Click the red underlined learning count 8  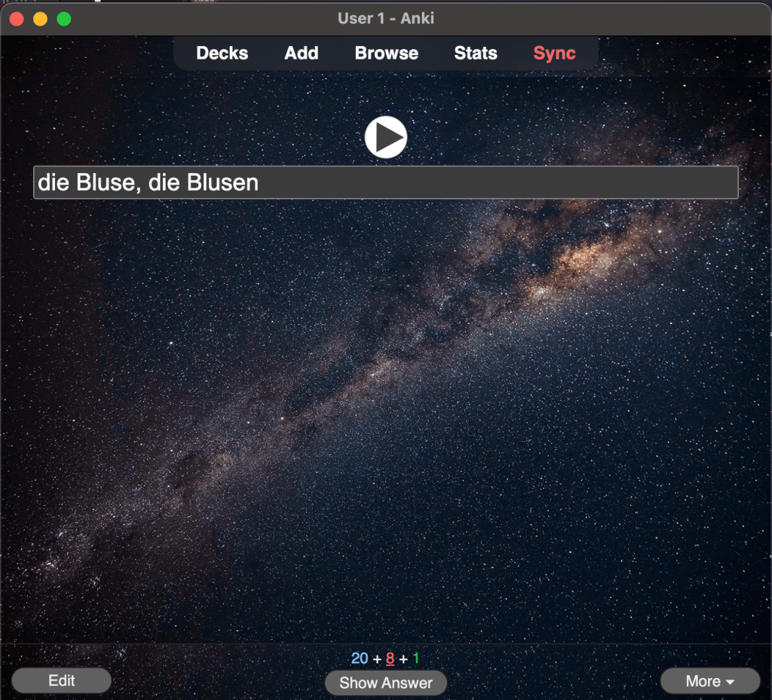point(390,659)
